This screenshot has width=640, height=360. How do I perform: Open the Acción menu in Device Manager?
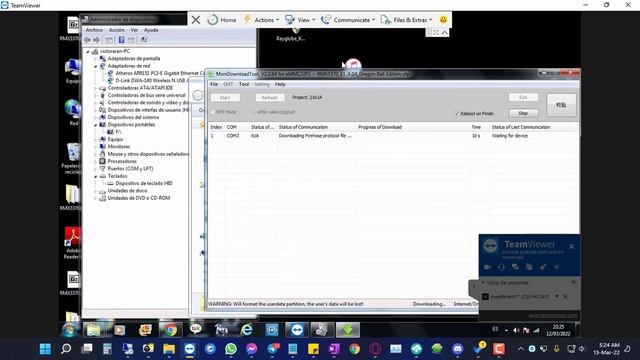(x=116, y=30)
